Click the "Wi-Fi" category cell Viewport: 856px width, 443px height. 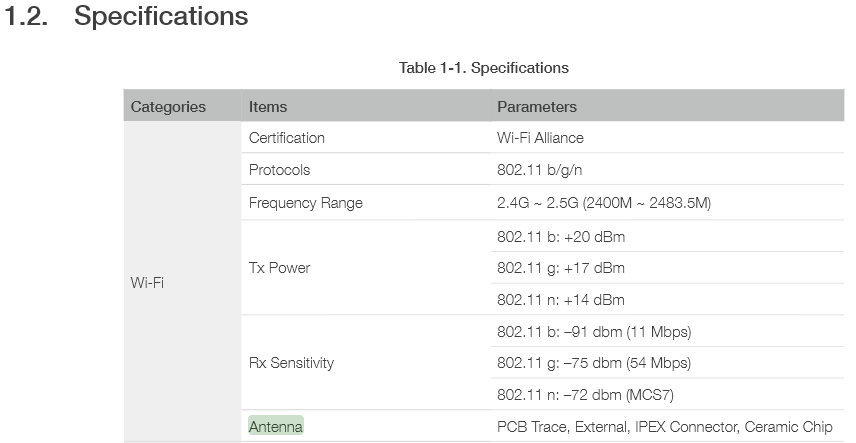tap(147, 283)
